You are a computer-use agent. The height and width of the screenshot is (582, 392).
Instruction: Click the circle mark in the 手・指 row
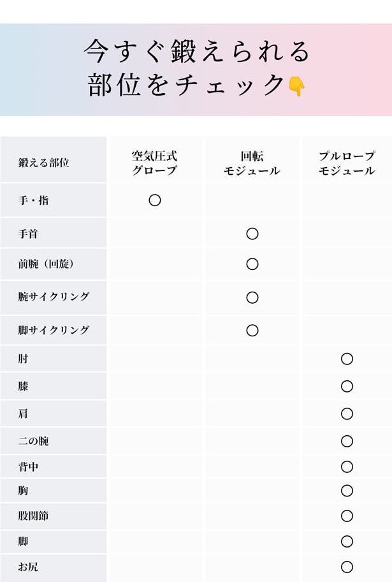pyautogui.click(x=155, y=200)
